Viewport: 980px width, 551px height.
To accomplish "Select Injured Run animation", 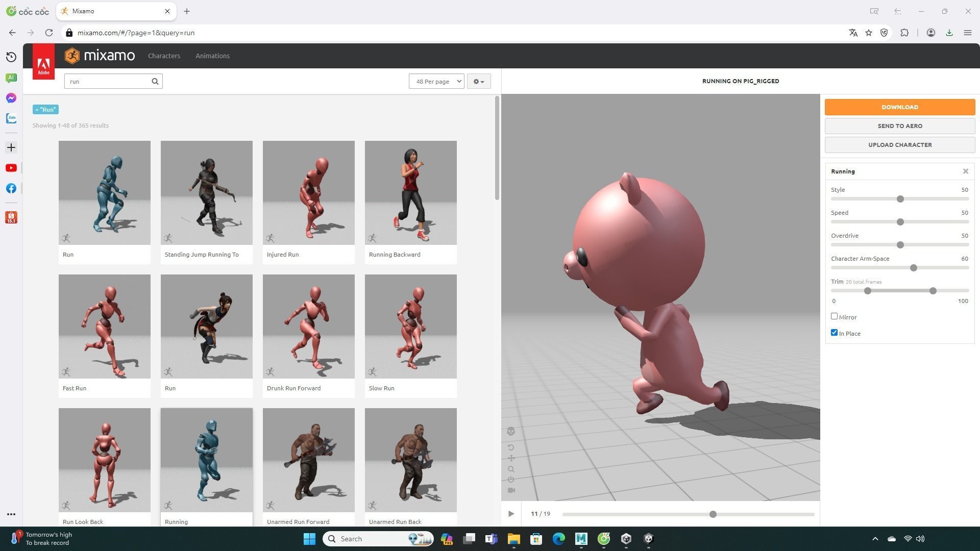I will (x=309, y=203).
